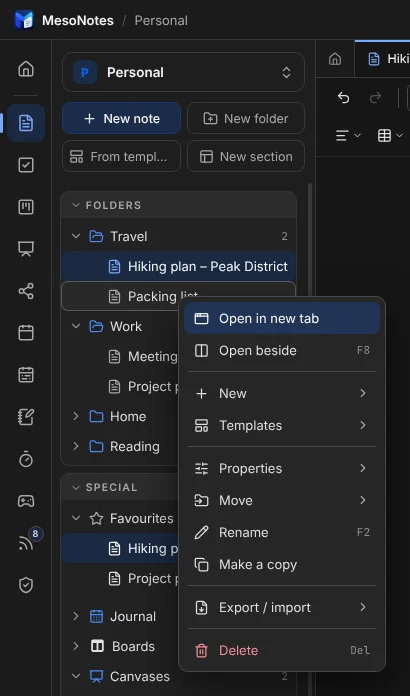Collapse the FOLDERS section
410x696 pixels.
pyautogui.click(x=76, y=205)
